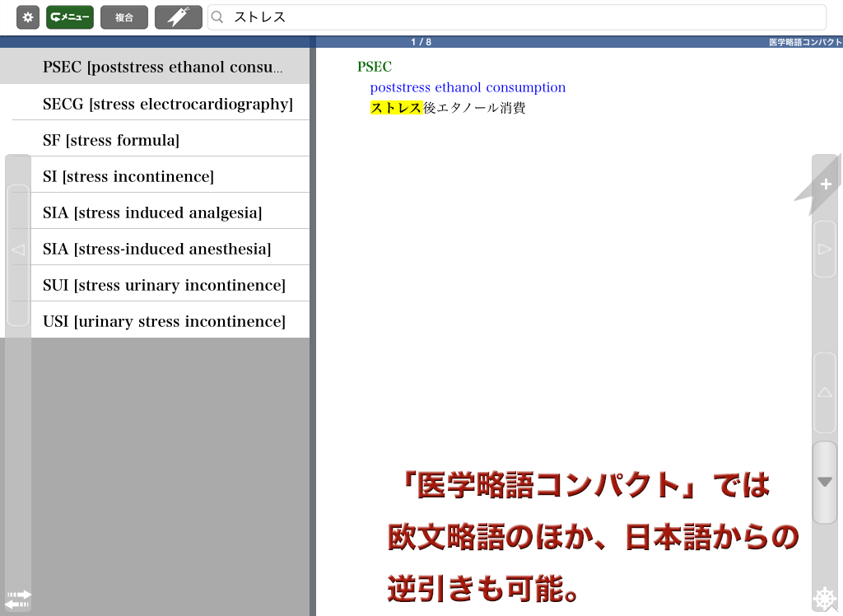Click the ストレス search input field
This screenshot has height=616, width=843.
click(527, 17)
